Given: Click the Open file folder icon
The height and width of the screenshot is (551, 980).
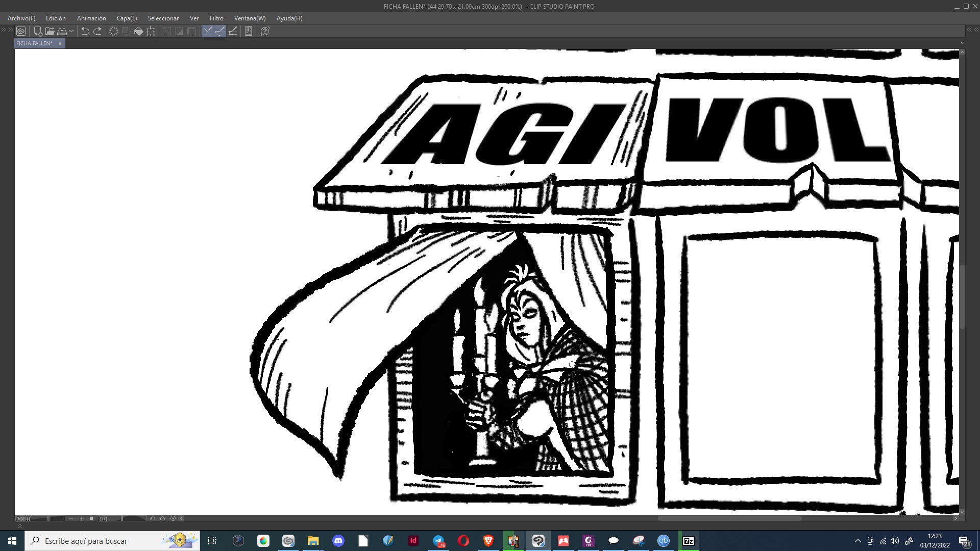Looking at the screenshot, I should click(50, 31).
